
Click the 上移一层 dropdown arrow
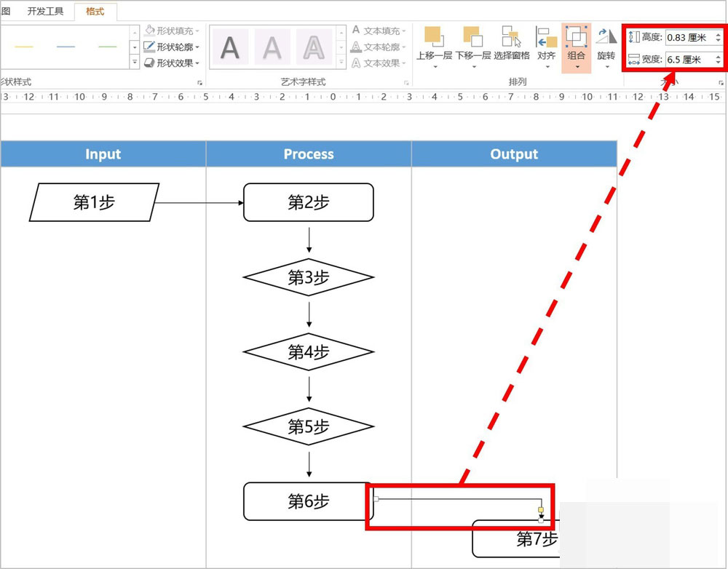pyautogui.click(x=435, y=67)
